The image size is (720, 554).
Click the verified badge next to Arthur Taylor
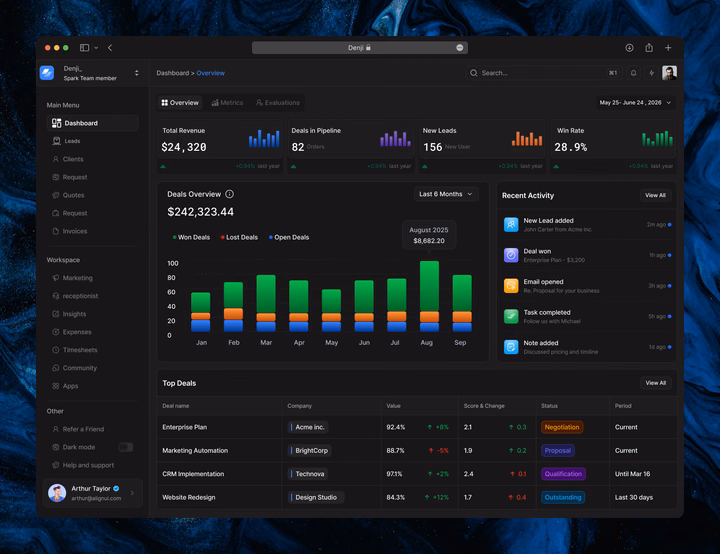coord(116,488)
